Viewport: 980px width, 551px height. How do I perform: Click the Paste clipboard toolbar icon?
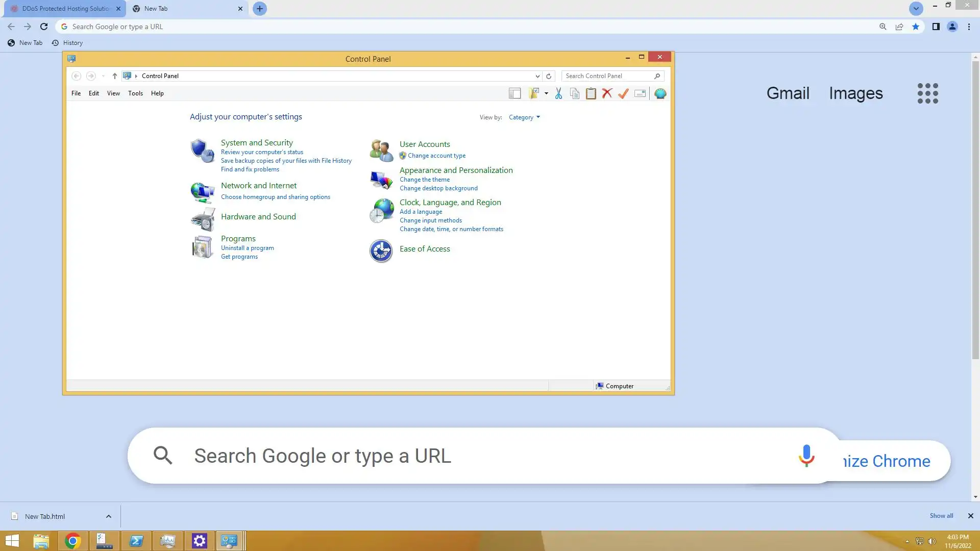tap(591, 93)
